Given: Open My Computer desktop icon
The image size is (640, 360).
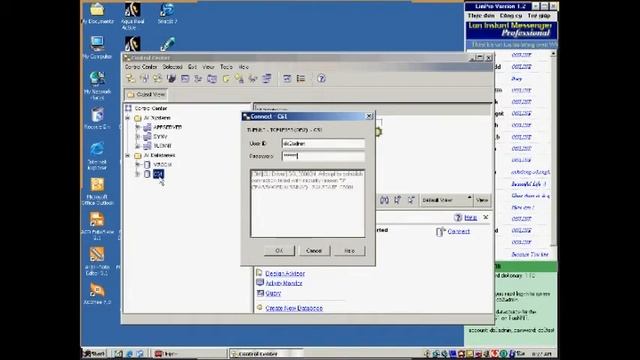Looking at the screenshot, I should (x=97, y=47).
